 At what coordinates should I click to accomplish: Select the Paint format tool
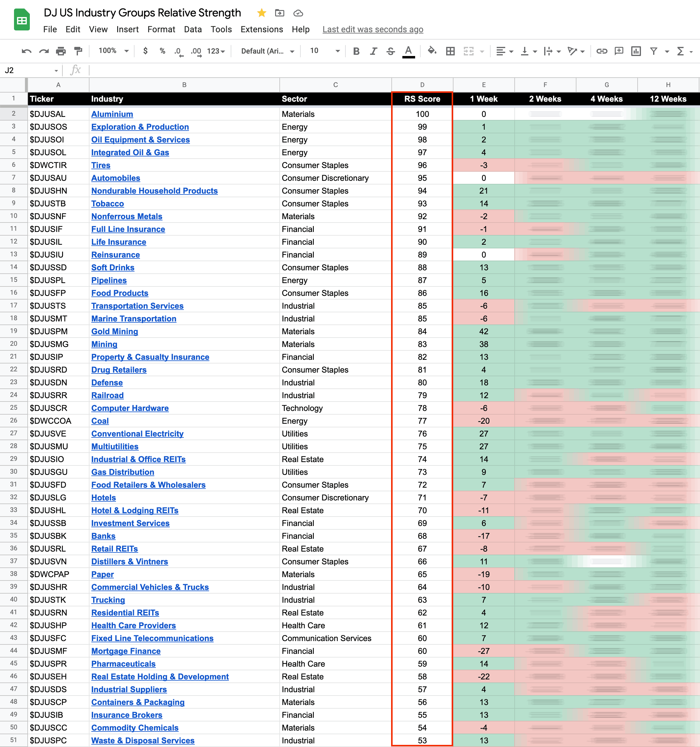pyautogui.click(x=78, y=51)
